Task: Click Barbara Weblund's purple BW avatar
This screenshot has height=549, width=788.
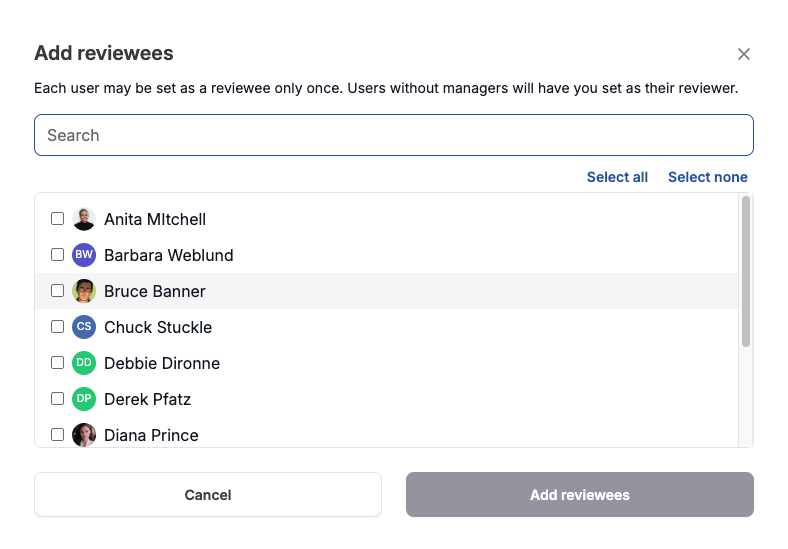Action: pos(84,255)
